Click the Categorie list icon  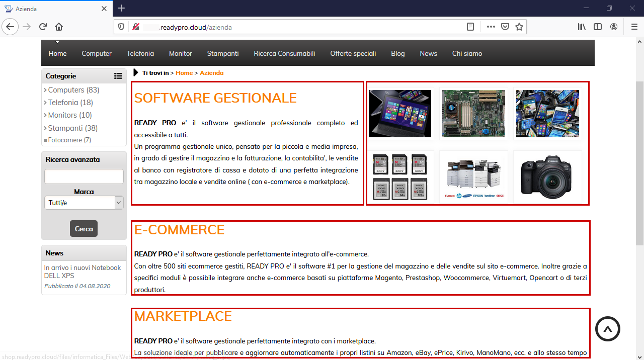118,76
